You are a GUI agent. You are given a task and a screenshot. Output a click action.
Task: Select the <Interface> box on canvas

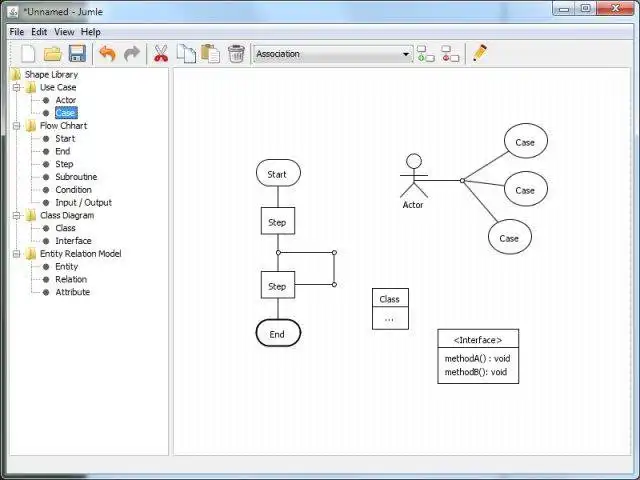pos(478,356)
